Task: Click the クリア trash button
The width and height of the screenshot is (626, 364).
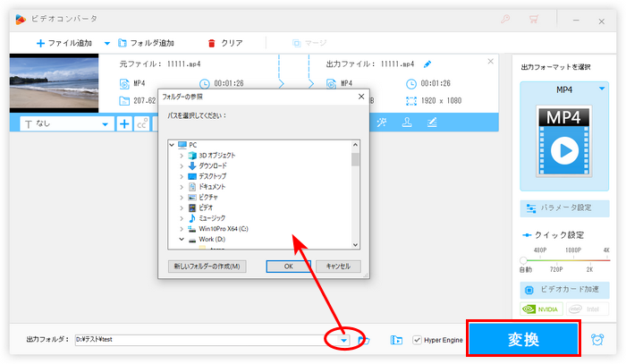Action: tap(225, 43)
